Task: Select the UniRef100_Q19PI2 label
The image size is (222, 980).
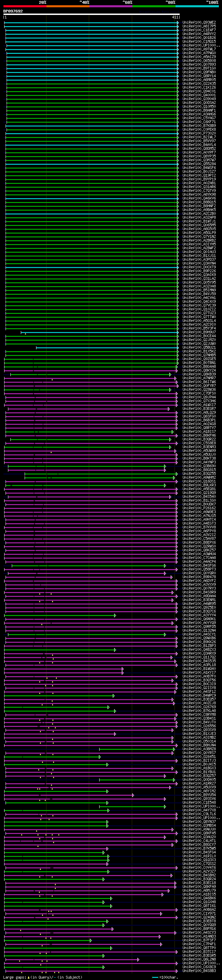Action: click(x=199, y=175)
